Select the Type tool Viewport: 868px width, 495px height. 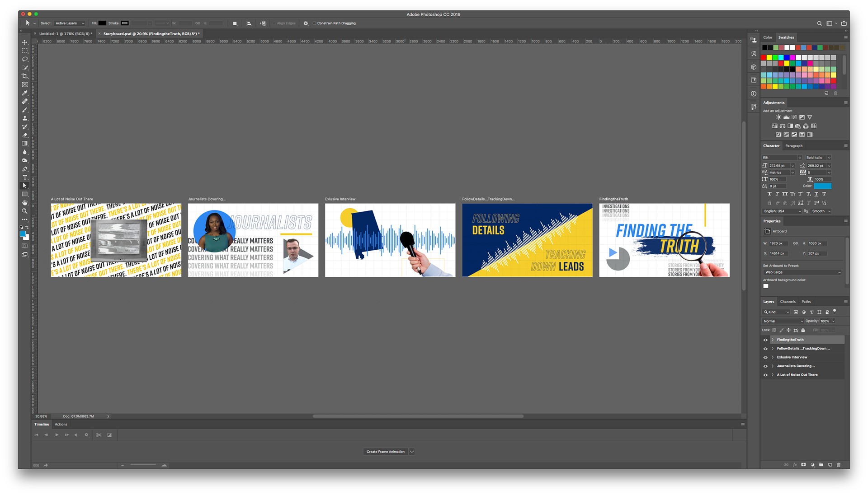(x=25, y=177)
